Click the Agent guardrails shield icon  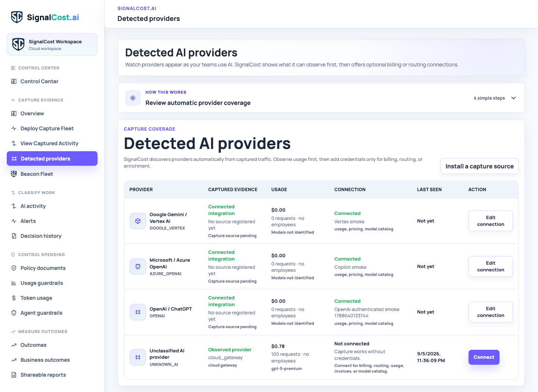14,313
